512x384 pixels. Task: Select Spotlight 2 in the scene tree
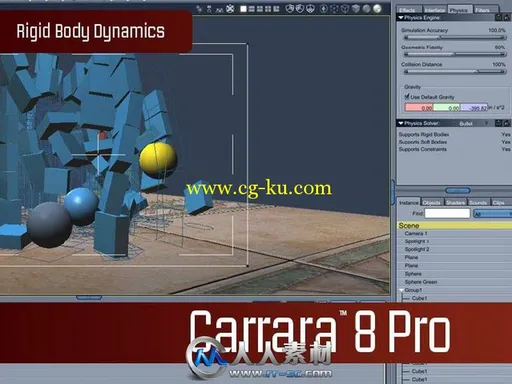pos(455,249)
